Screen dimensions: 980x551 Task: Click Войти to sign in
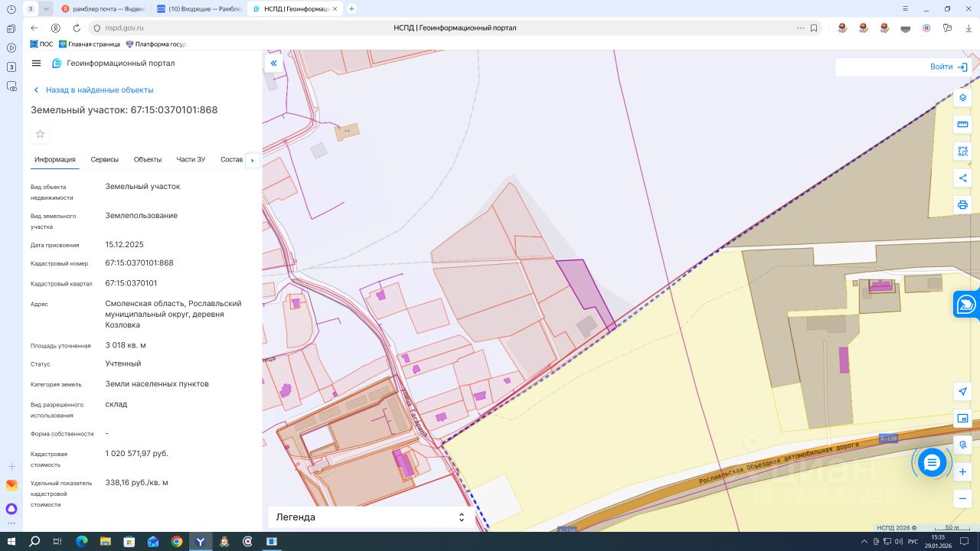(948, 67)
